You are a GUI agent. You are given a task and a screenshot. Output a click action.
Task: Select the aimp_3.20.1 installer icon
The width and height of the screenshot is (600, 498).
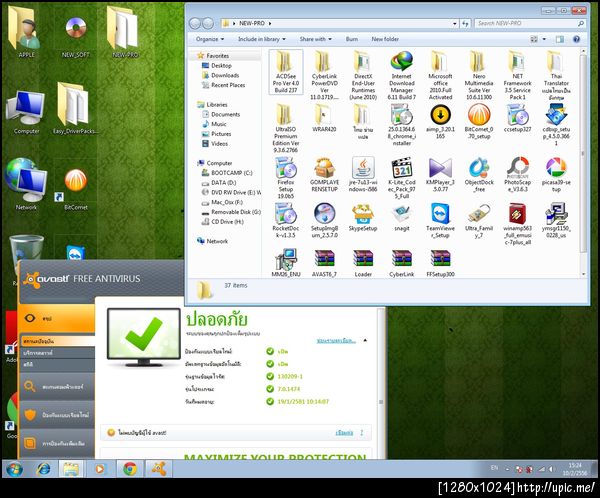(440, 121)
